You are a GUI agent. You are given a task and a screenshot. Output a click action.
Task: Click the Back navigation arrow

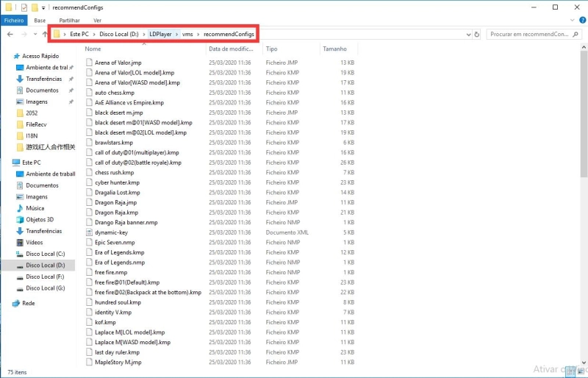9,35
